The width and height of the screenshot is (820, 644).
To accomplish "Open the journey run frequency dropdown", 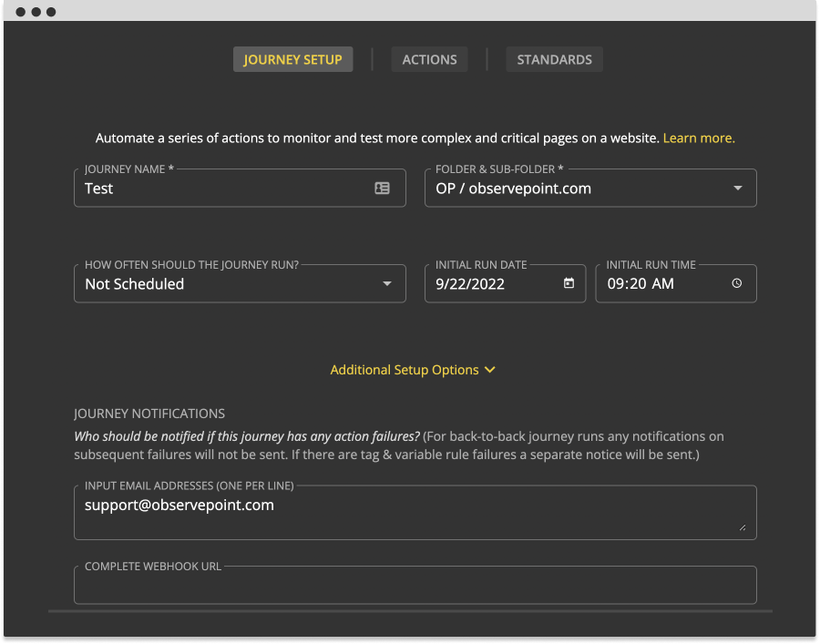I will click(x=240, y=284).
